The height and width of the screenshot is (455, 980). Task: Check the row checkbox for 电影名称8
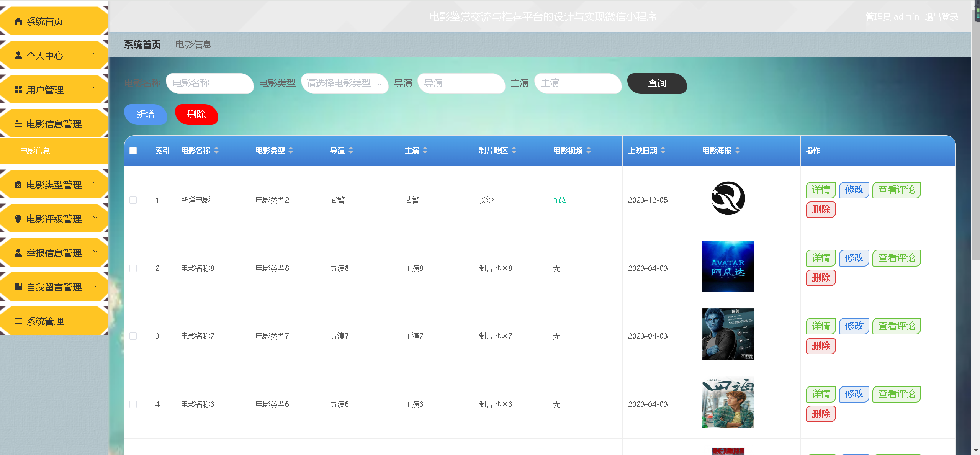[x=133, y=268]
